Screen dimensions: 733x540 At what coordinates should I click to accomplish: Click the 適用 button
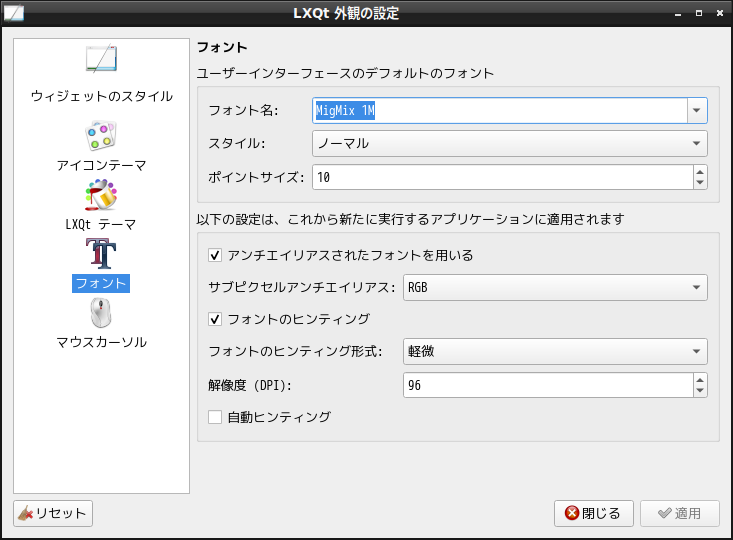point(680,513)
